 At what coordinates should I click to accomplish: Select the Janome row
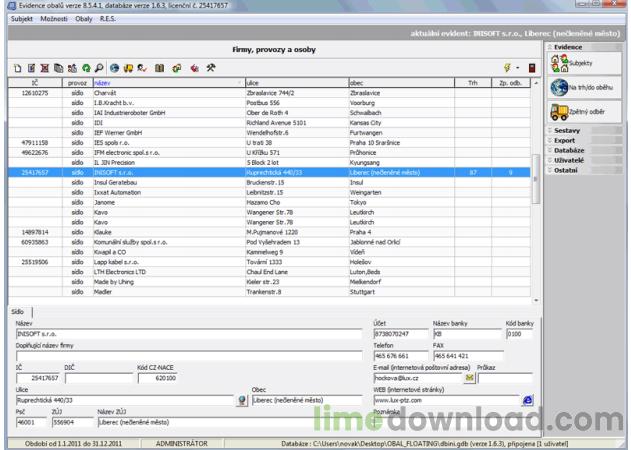tap(269, 202)
